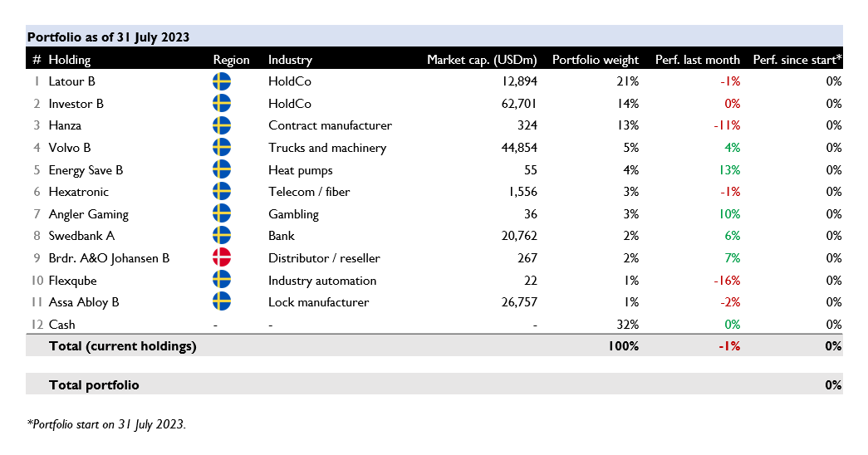The height and width of the screenshot is (455, 868).
Task: Click the Telecom / fiber industry cell
Action: [x=309, y=192]
